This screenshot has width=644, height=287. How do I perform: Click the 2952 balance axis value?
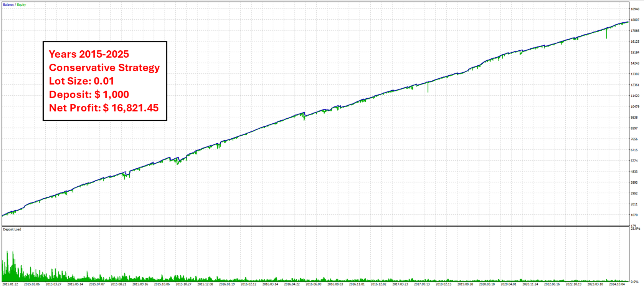(634, 193)
